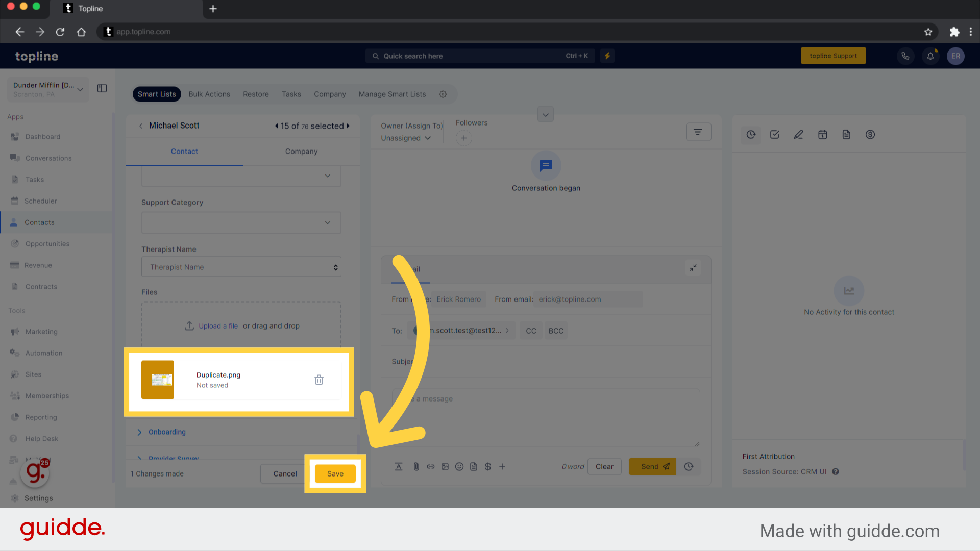Click the emoji icon in email composer
This screenshot has width=980, height=551.
pos(459,466)
